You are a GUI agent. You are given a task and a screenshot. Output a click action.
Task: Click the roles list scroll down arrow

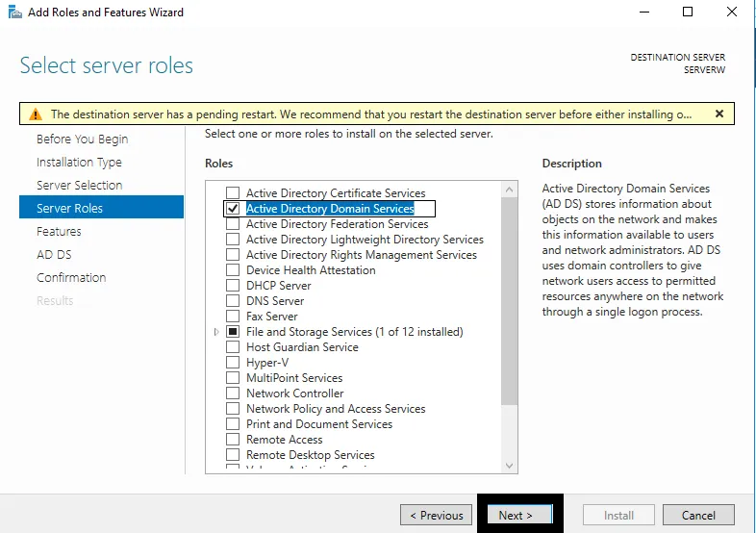[509, 466]
